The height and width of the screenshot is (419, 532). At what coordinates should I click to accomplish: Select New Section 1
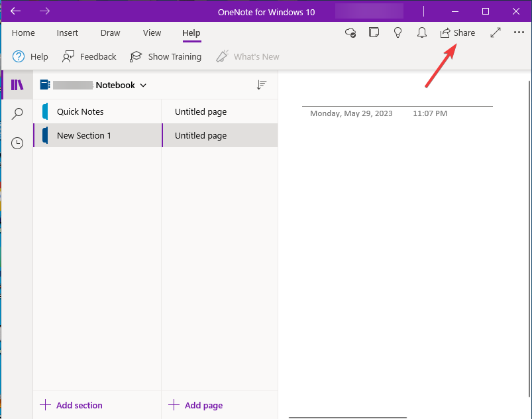(97, 135)
